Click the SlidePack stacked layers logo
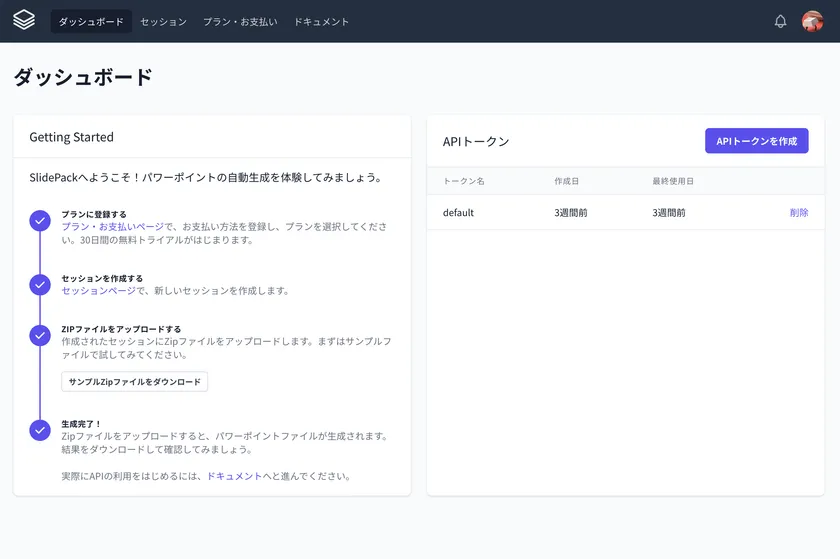This screenshot has width=840, height=559. click(x=24, y=21)
